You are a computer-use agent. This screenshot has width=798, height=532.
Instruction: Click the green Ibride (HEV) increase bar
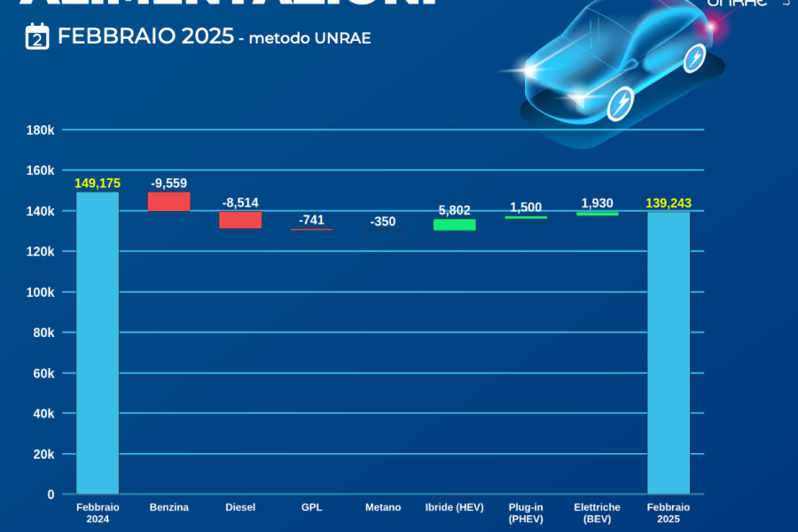click(454, 224)
